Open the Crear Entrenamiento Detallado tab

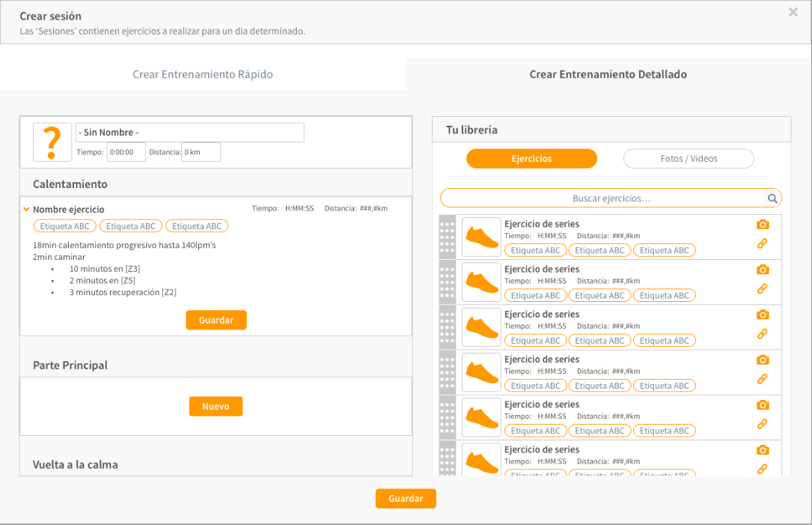(608, 75)
